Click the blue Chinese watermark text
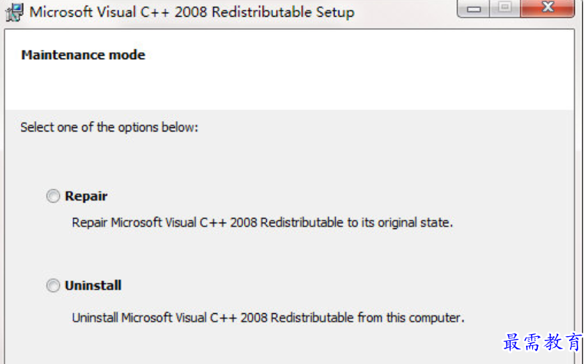Viewport: 588px width, 364px height. pos(542,342)
